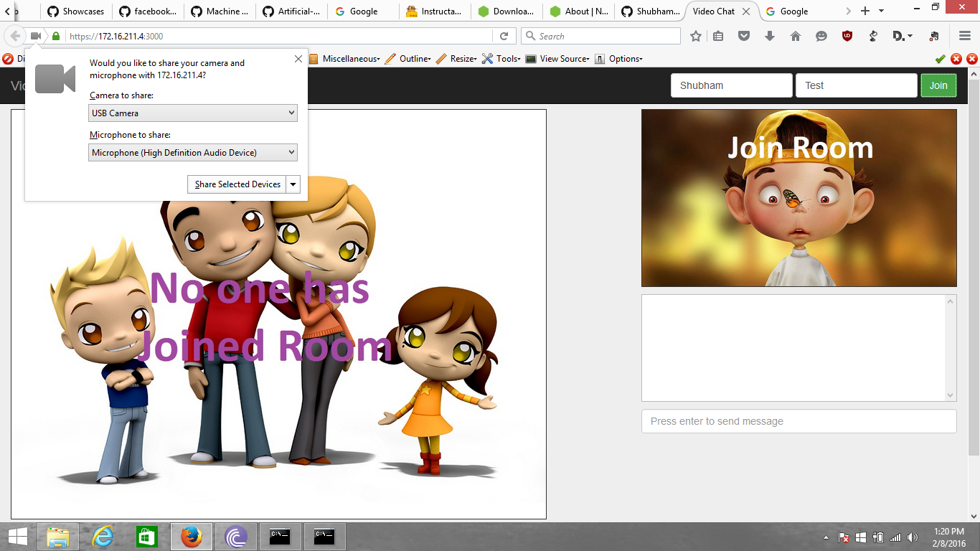Switch to the Machine tab
980x551 pixels.
pyautogui.click(x=219, y=11)
